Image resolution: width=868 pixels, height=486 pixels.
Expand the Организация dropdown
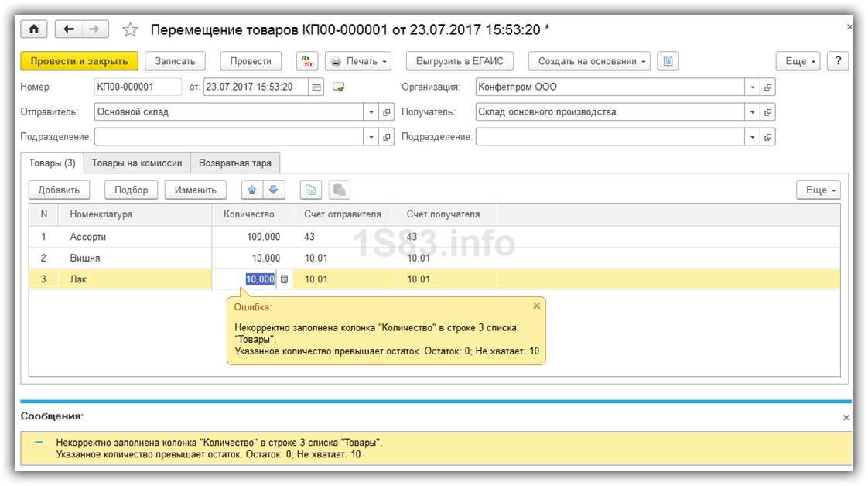pyautogui.click(x=752, y=87)
